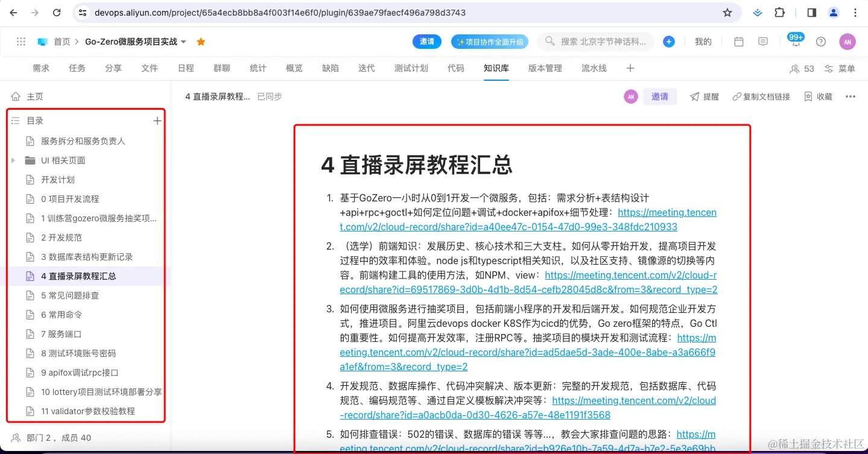Switch to the 需求 tab

tap(41, 68)
